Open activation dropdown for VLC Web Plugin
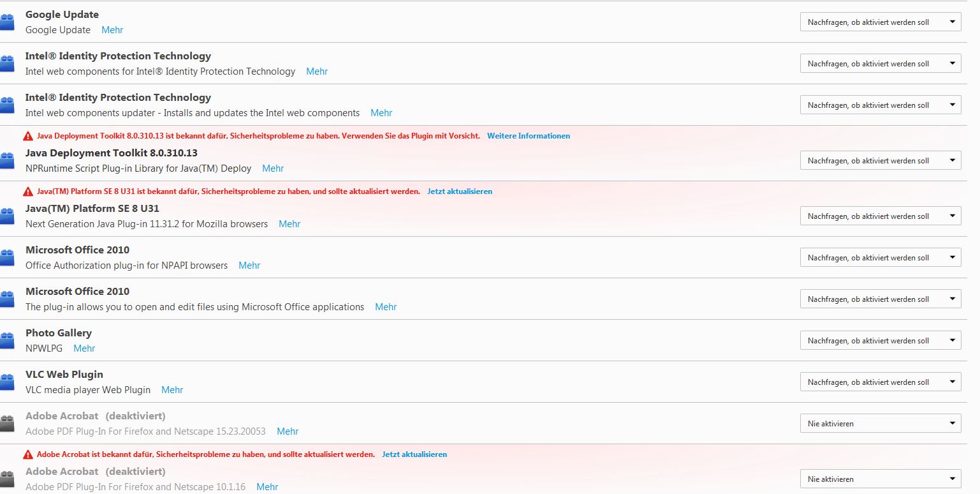 pyautogui.click(x=881, y=382)
